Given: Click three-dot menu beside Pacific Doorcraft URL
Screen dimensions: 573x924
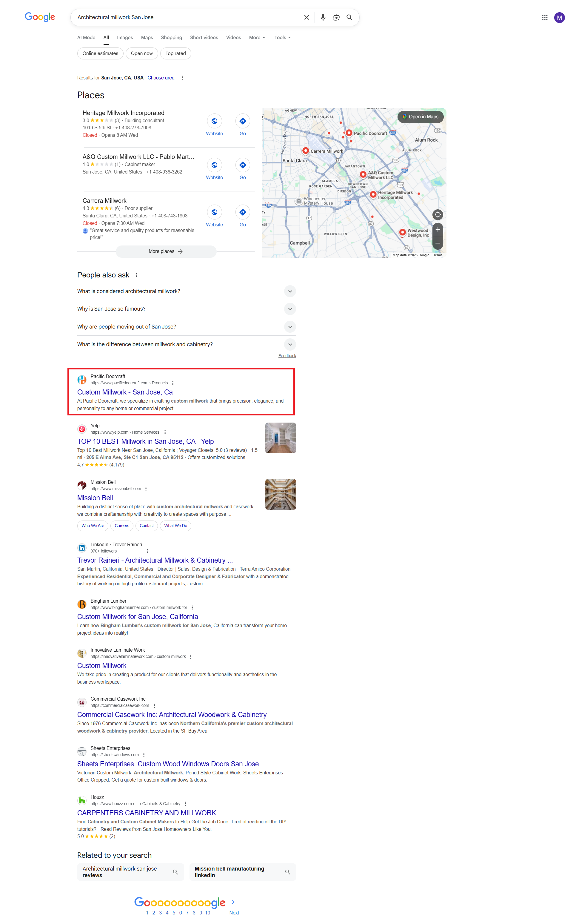Looking at the screenshot, I should 173,383.
